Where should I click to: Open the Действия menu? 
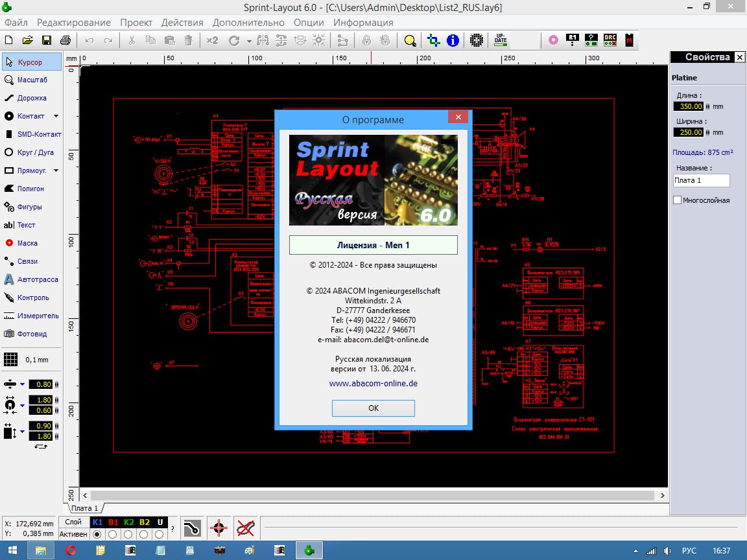tap(182, 23)
